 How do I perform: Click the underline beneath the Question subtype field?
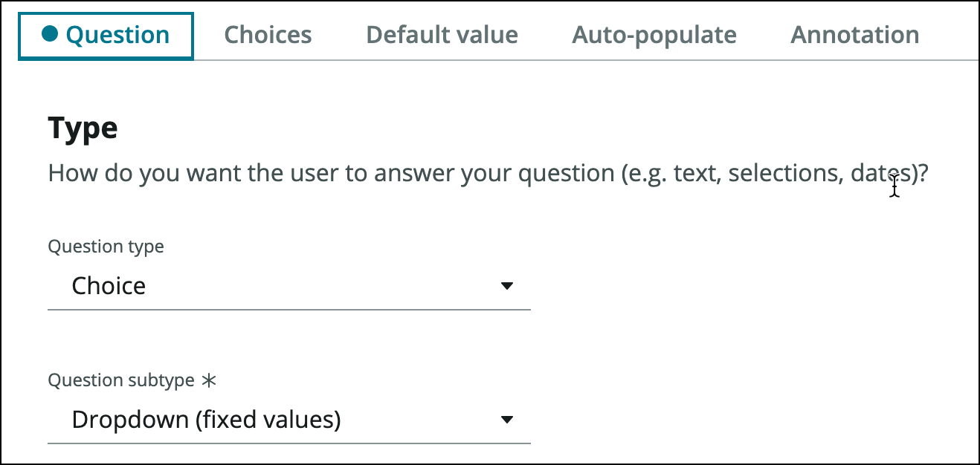click(288, 443)
